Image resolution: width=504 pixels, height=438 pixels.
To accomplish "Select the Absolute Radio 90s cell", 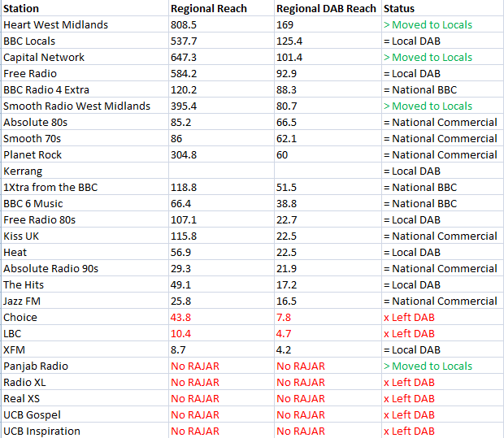I will pos(85,268).
